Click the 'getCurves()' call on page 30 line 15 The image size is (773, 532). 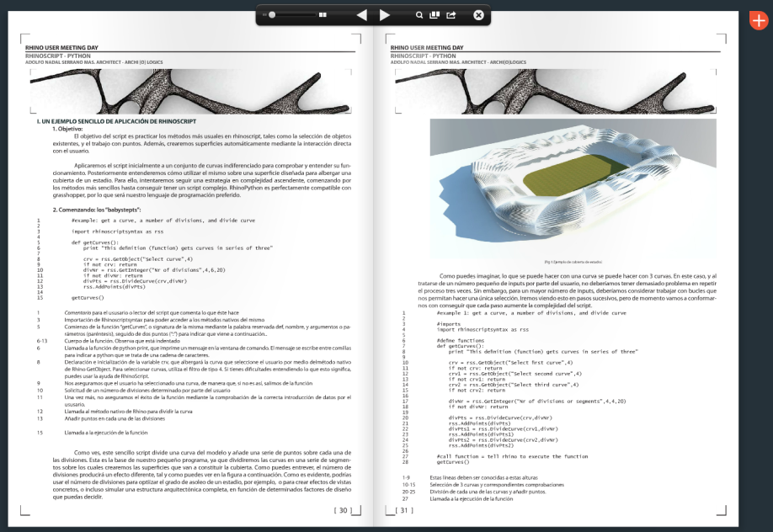pyautogui.click(x=88, y=298)
